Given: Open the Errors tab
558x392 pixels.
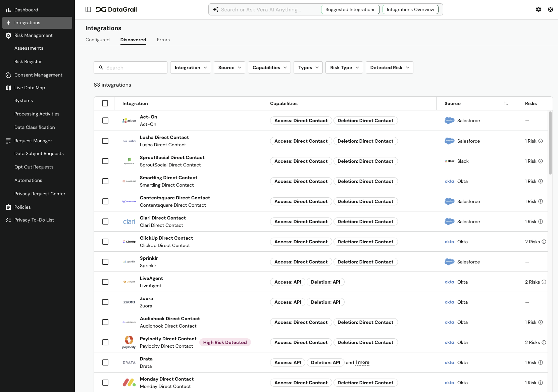Looking at the screenshot, I should click(x=163, y=40).
